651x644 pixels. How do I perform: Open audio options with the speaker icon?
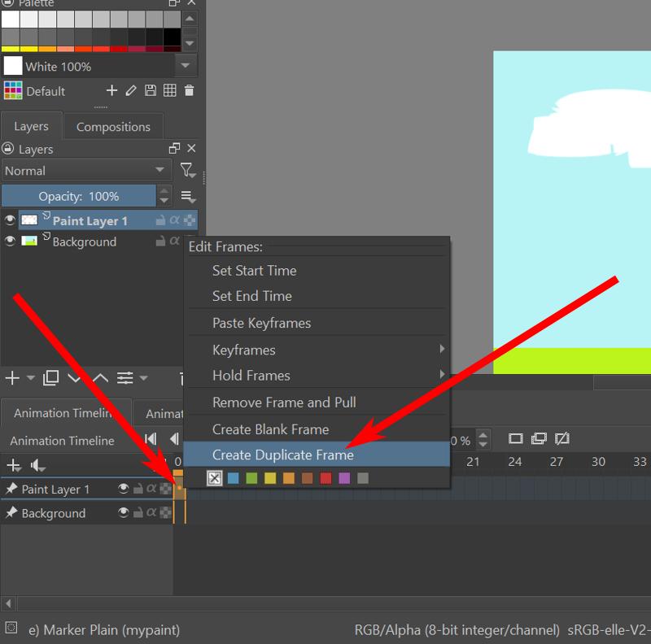point(36,466)
